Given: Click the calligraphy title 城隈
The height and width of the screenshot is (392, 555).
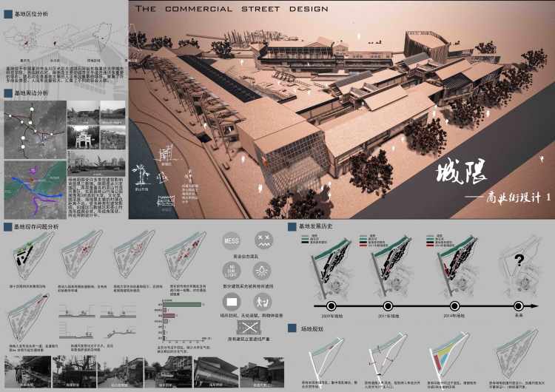Looking at the screenshot, I should click(461, 172).
